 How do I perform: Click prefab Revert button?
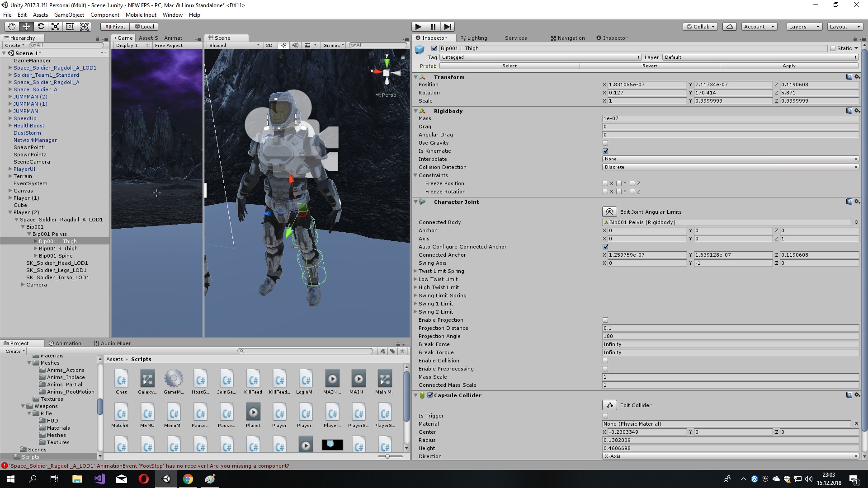(650, 66)
